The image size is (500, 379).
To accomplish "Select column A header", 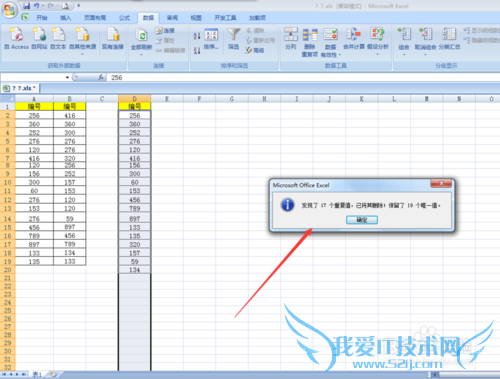I will point(34,99).
